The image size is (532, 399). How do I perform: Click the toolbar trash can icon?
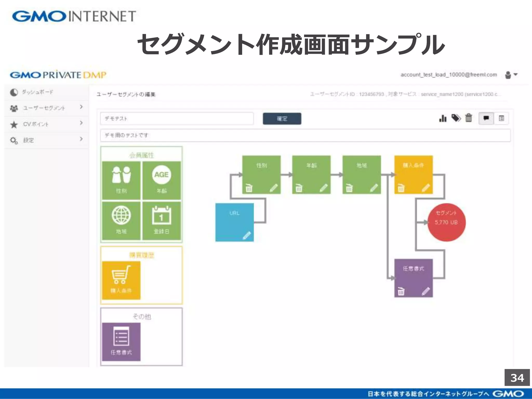(x=469, y=118)
